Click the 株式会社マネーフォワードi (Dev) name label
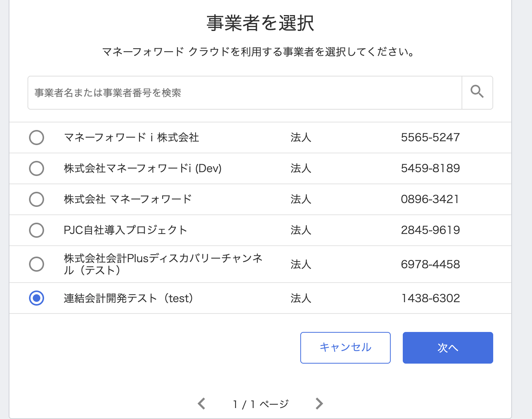Screen dimensions: 532x419 [143, 168]
